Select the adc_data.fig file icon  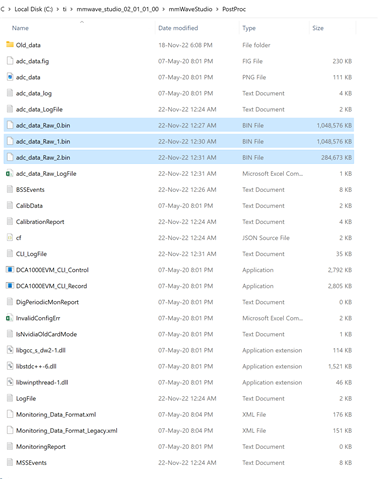(x=10, y=61)
